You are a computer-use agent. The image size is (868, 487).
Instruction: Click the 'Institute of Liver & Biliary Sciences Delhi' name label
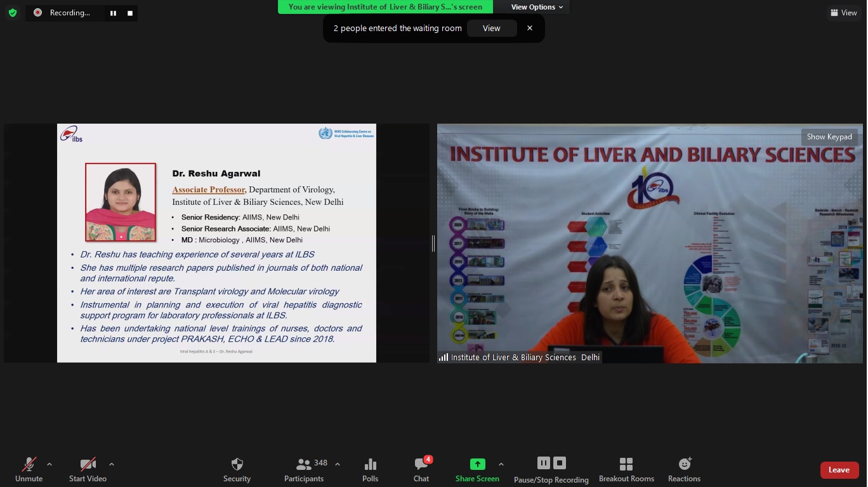[525, 358]
